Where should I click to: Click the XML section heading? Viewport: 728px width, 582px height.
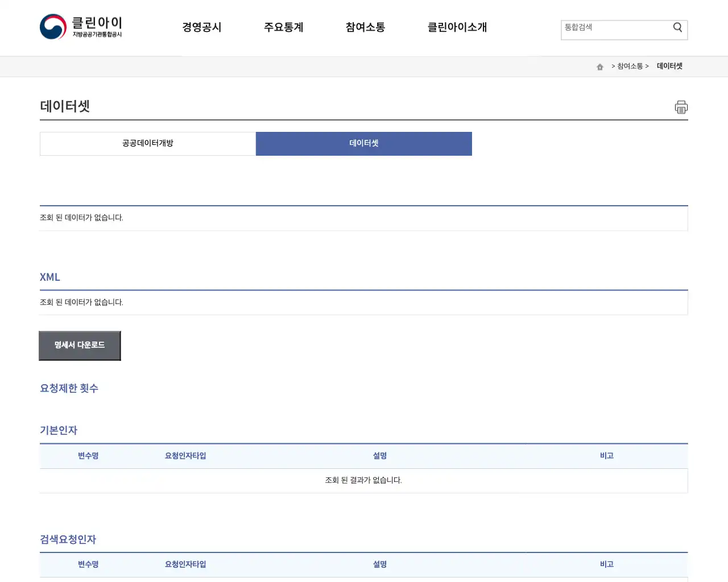point(49,277)
